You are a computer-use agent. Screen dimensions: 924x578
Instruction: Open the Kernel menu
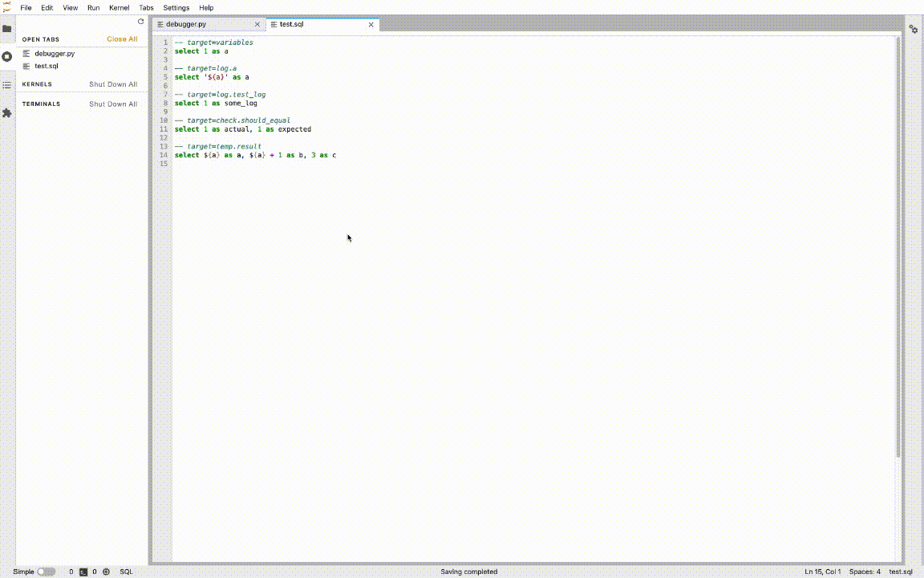pyautogui.click(x=119, y=7)
